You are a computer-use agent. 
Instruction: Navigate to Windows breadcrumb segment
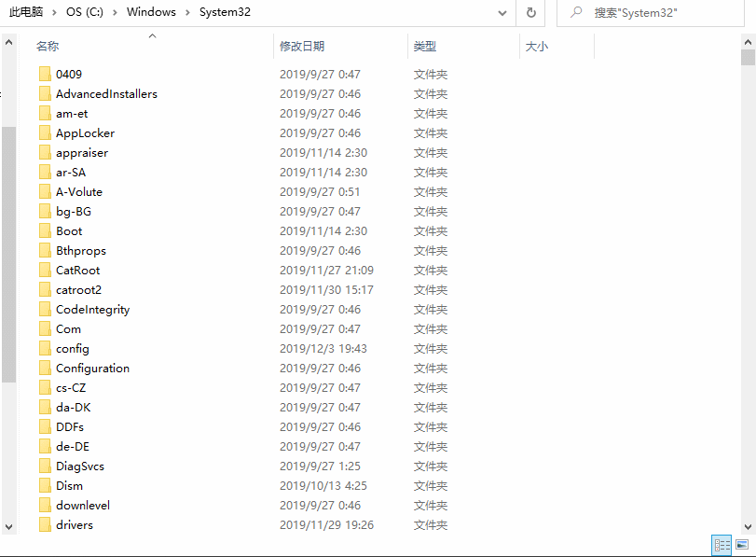click(x=151, y=12)
